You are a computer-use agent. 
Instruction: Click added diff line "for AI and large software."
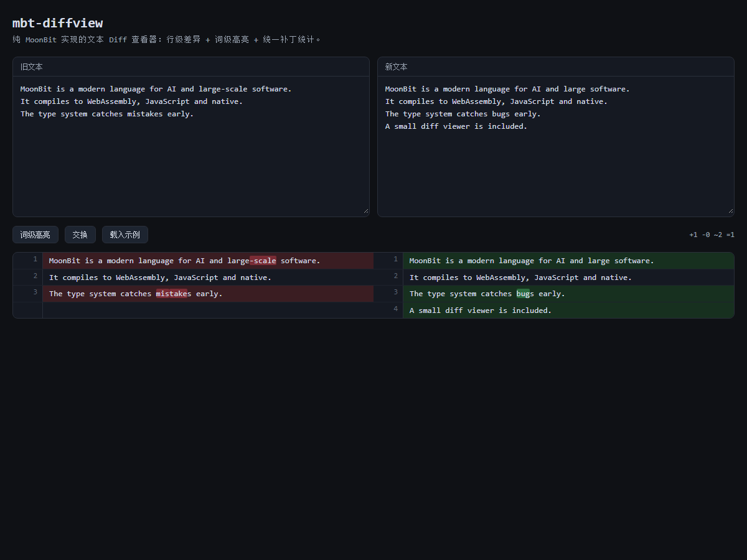click(x=568, y=261)
